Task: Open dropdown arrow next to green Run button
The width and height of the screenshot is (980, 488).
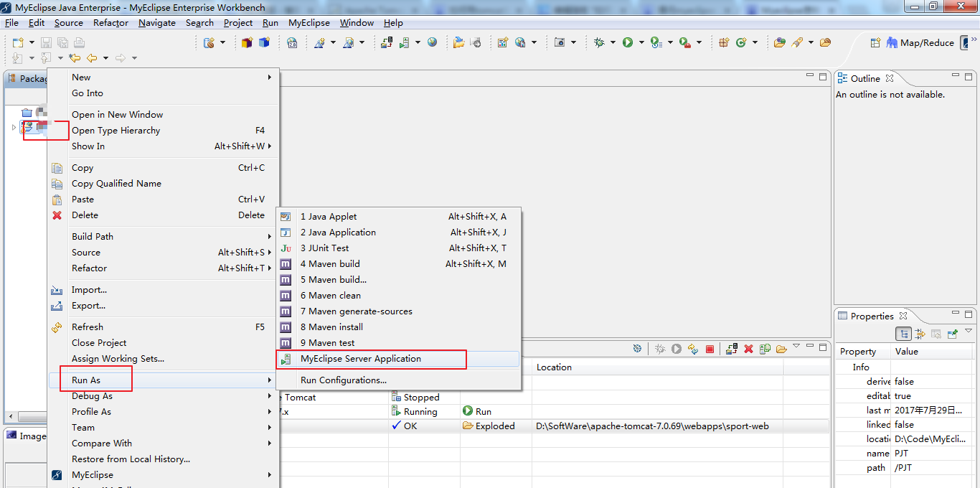Action: coord(641,43)
